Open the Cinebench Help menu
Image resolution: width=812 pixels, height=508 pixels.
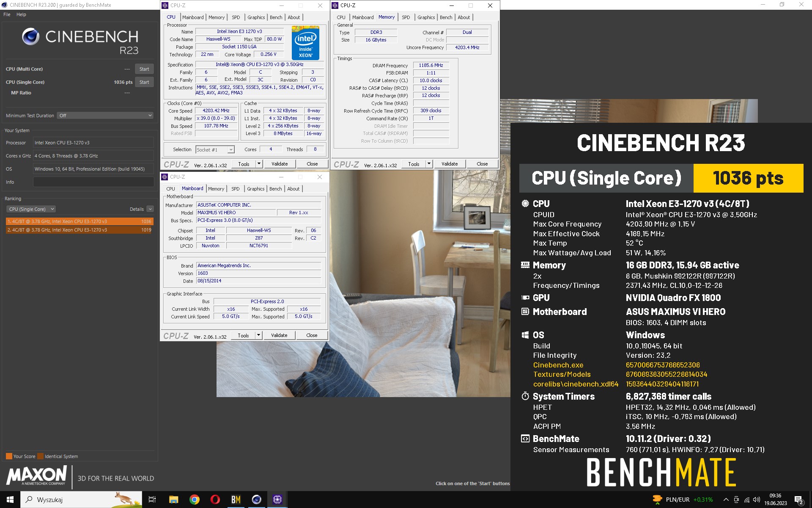pos(21,14)
